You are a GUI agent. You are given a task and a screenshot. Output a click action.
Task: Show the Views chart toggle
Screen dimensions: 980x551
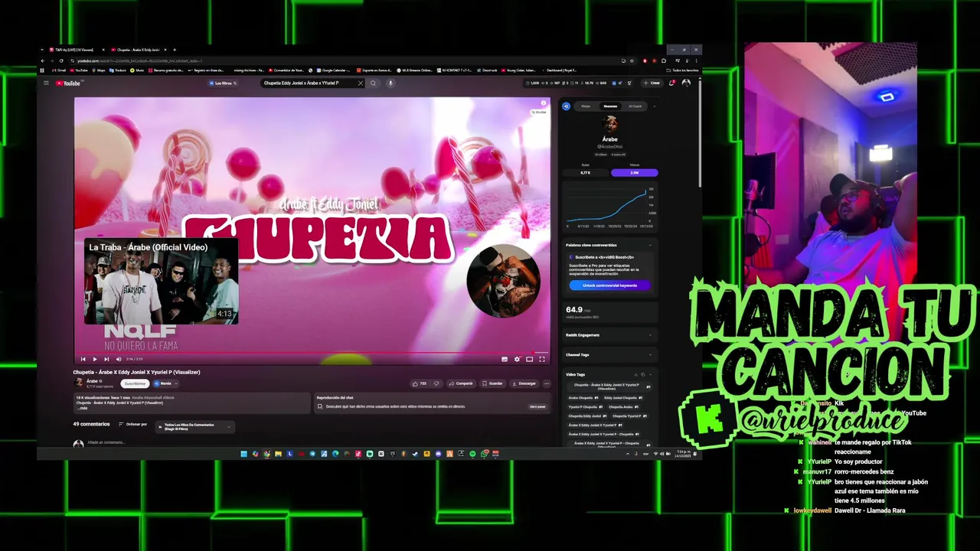coord(634,173)
